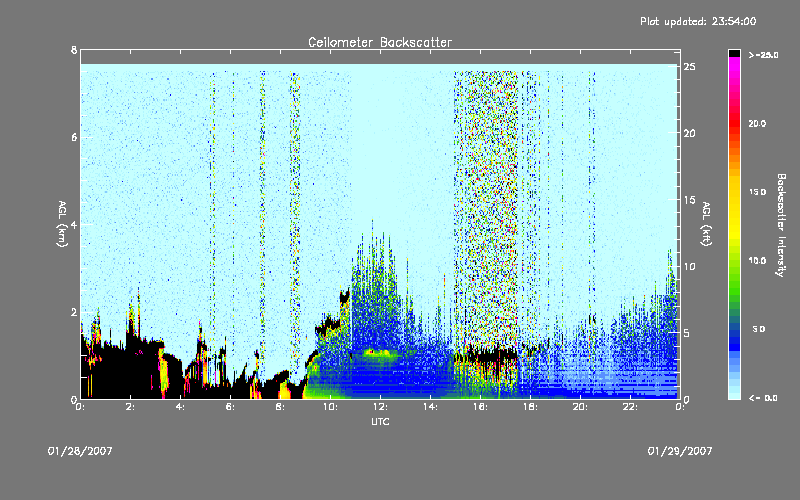Click the "12:" hour tick on UTC axis
Image resolution: width=800 pixels, height=500 pixels.
click(380, 407)
